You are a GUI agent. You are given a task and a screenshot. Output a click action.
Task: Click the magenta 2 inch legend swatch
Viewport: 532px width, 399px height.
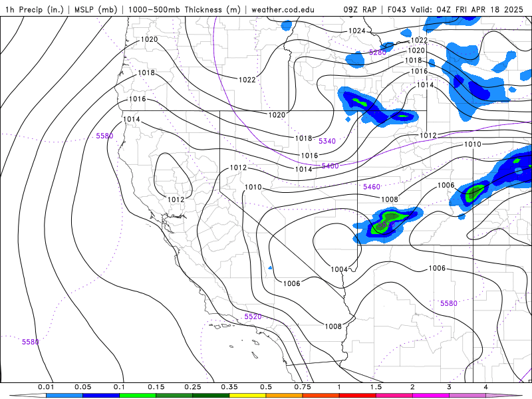(x=431, y=396)
